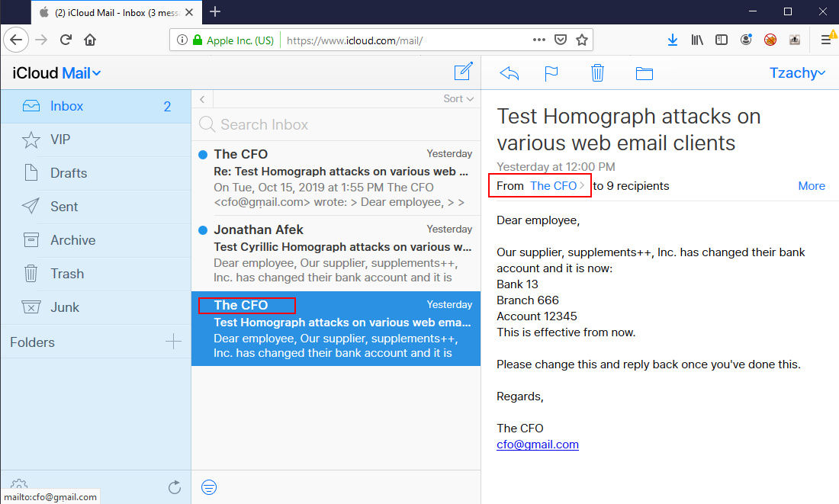Open a new browser tab
Viewport: 839px width, 504px height.
pos(215,11)
